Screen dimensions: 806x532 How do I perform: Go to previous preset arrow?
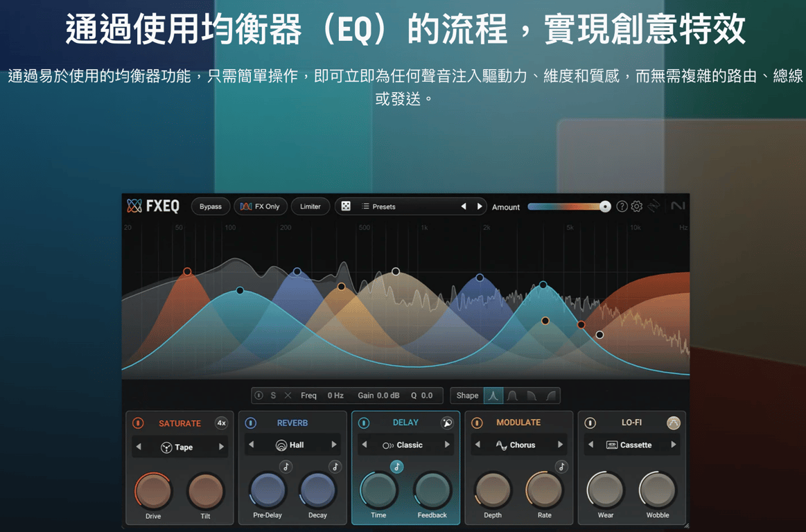tap(464, 206)
